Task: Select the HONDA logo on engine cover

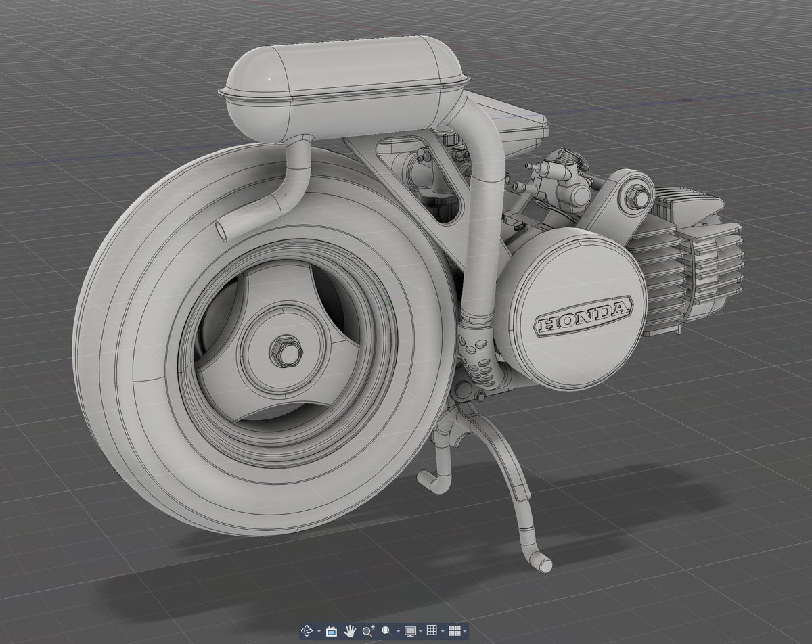Action: click(583, 315)
